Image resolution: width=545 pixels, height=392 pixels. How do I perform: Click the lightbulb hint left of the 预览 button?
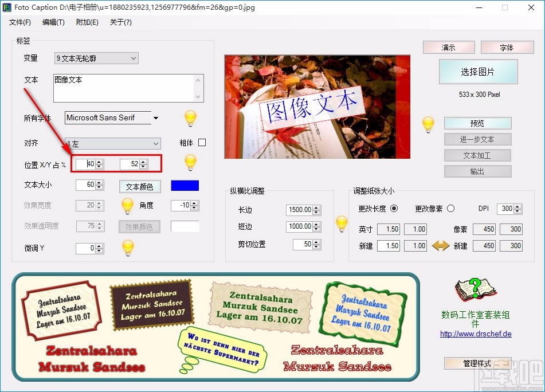point(428,125)
